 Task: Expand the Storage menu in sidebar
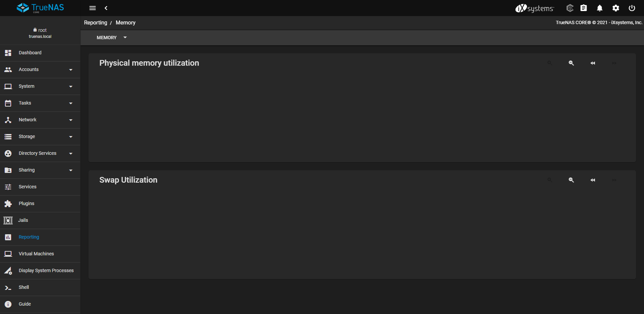(40, 137)
